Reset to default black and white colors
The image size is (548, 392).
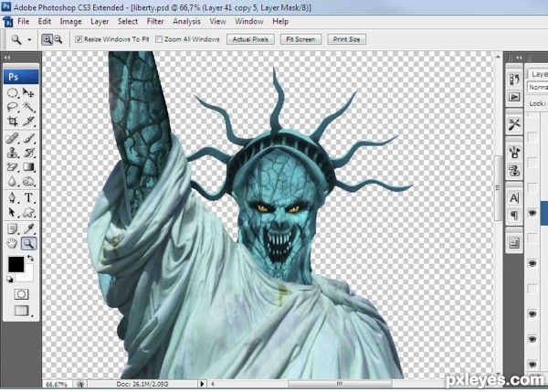tap(10, 279)
